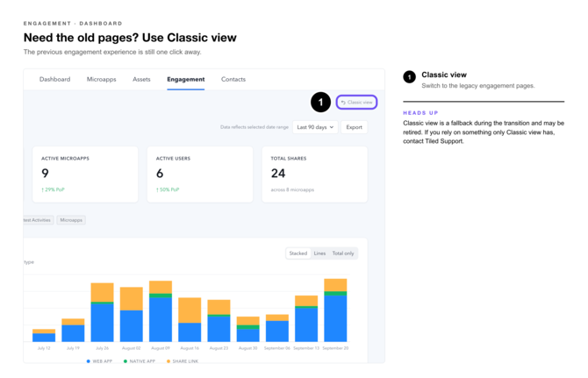588x378 pixels.
Task: Click the September 06 axis label
Action: [x=277, y=348]
